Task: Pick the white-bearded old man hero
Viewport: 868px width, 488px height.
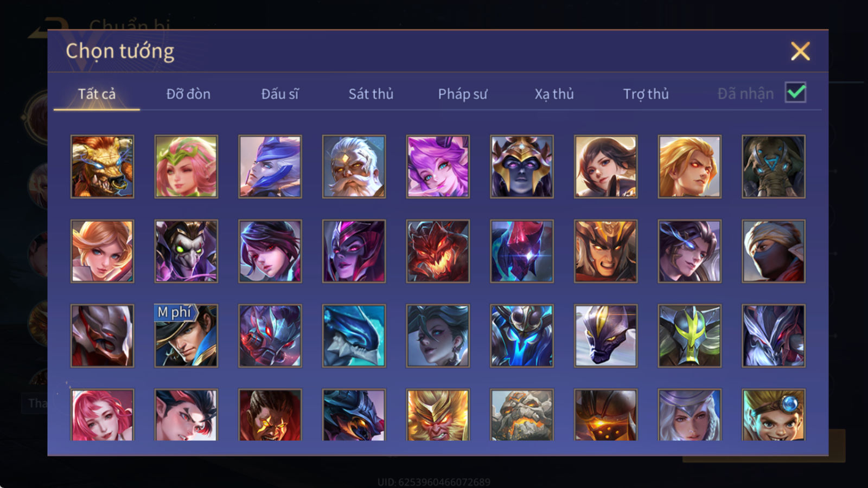Action: pos(354,166)
